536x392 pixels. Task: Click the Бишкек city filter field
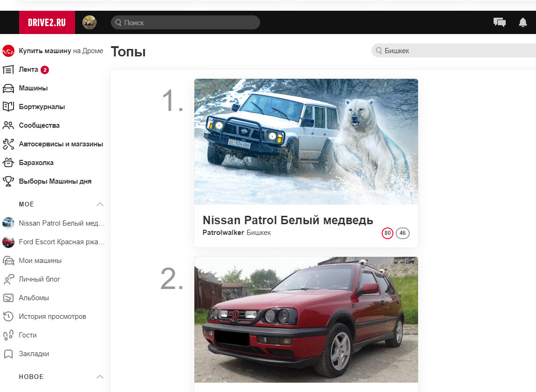pyautogui.click(x=454, y=51)
